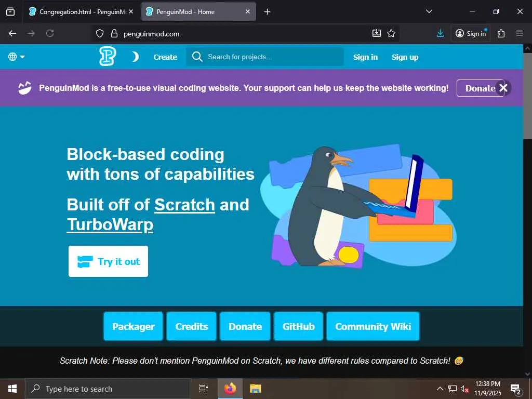
Task: Click the penguin icon on the donation banner
Action: tap(25, 88)
